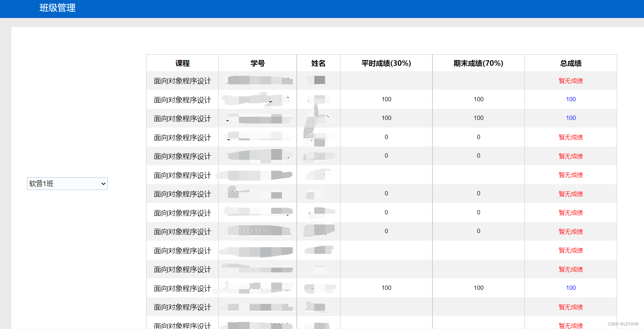This screenshot has width=644, height=329.
Task: Click the 100 score in the 12th row
Action: click(571, 288)
